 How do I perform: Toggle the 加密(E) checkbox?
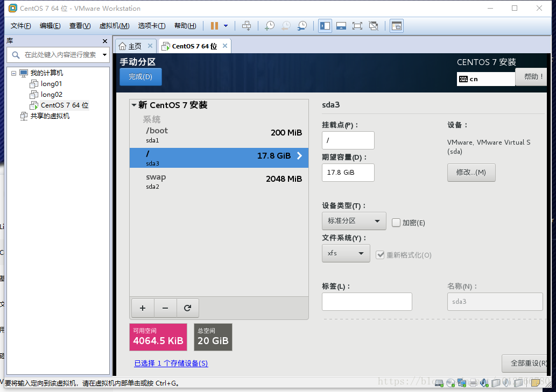396,223
